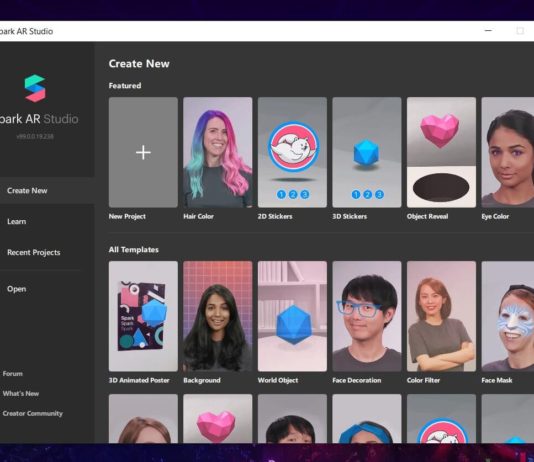Open the What's New link
The height and width of the screenshot is (462, 534).
coord(21,394)
